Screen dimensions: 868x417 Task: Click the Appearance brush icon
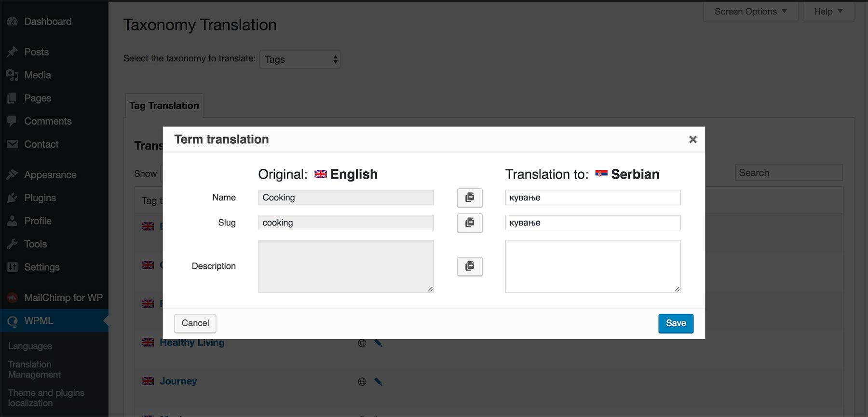tap(13, 175)
